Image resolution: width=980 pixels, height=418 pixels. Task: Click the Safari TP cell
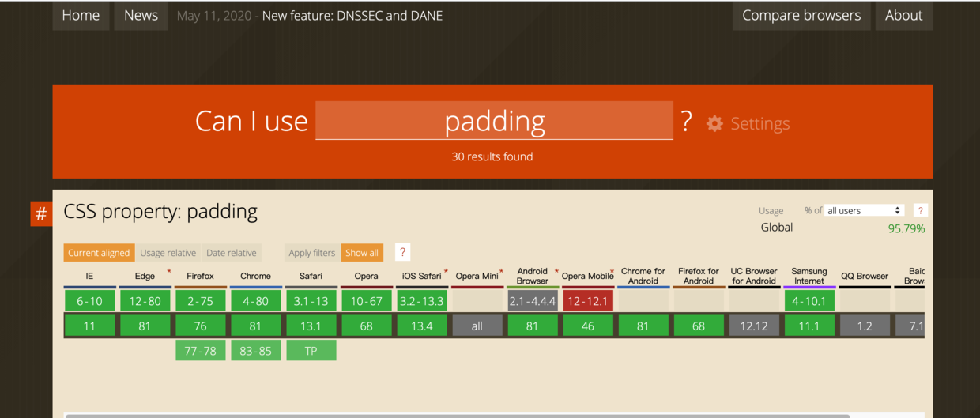pyautogui.click(x=311, y=350)
